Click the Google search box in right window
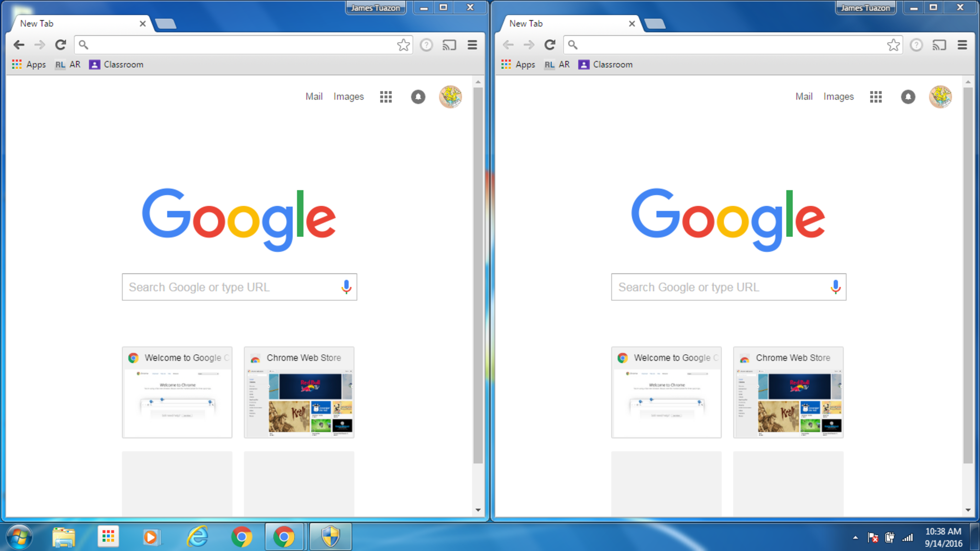The width and height of the screenshot is (980, 551). 718,287
